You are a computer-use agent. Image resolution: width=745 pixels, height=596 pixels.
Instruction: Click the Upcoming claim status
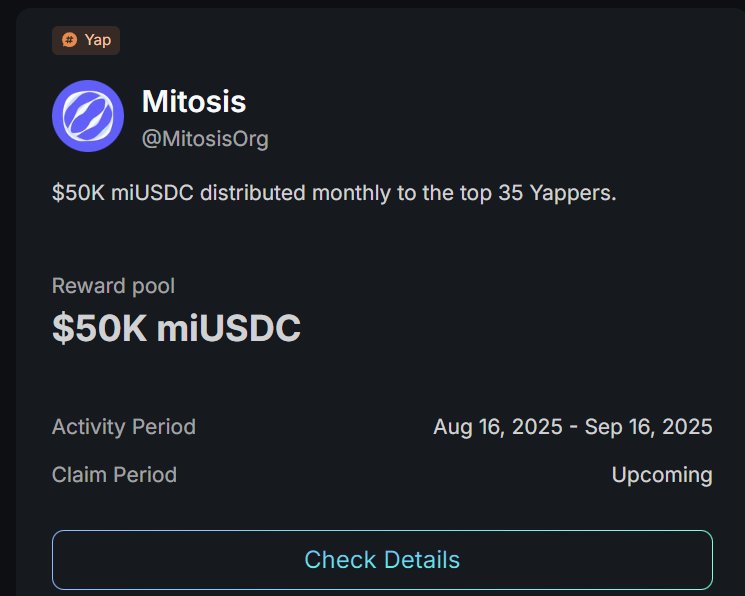662,475
